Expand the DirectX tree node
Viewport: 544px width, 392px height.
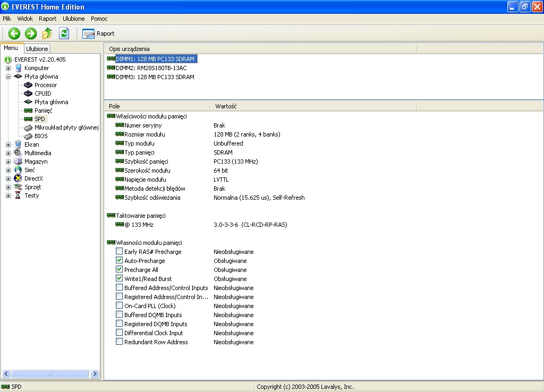click(x=8, y=178)
